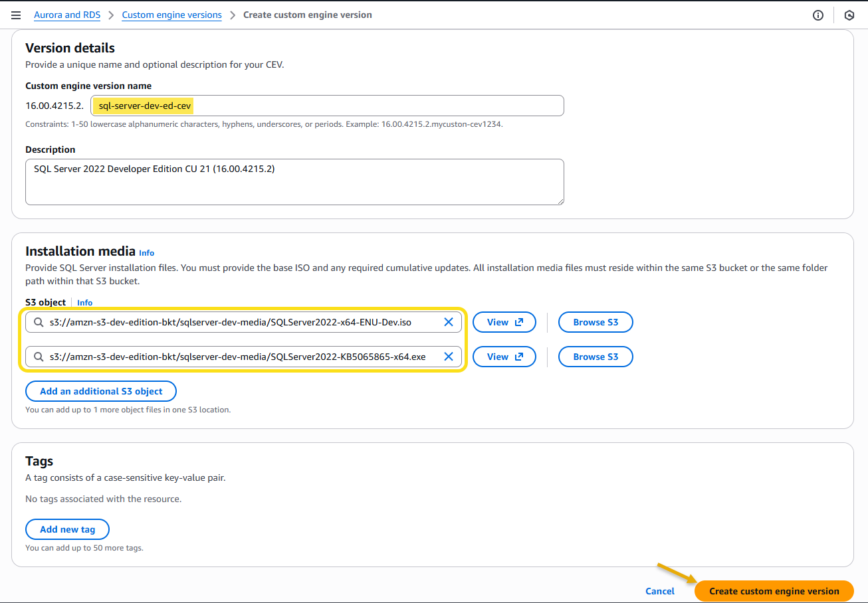Viewport: 868px width, 603px height.
Task: Add an additional S3 object
Action: [x=101, y=391]
